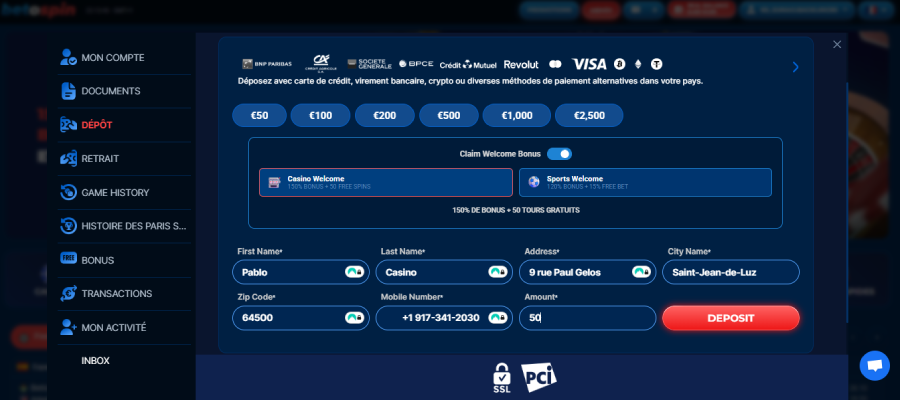
Task: Open the Mon Activité menu item
Action: click(113, 327)
